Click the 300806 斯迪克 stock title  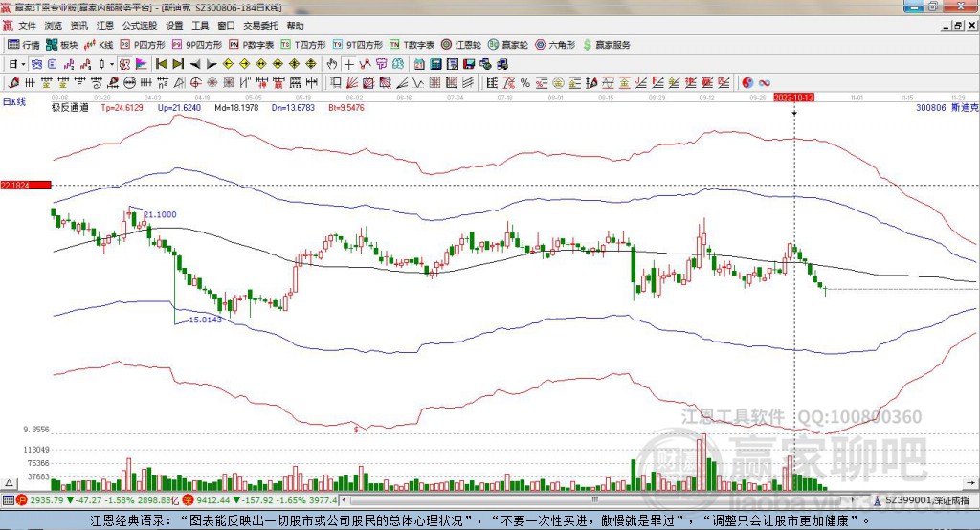pyautogui.click(x=947, y=107)
